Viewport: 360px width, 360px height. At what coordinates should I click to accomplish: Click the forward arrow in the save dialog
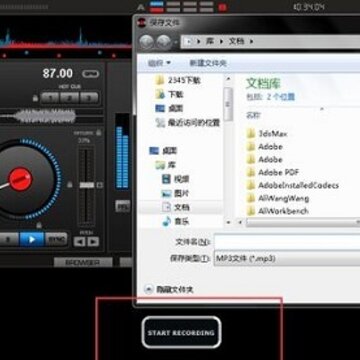[164, 42]
